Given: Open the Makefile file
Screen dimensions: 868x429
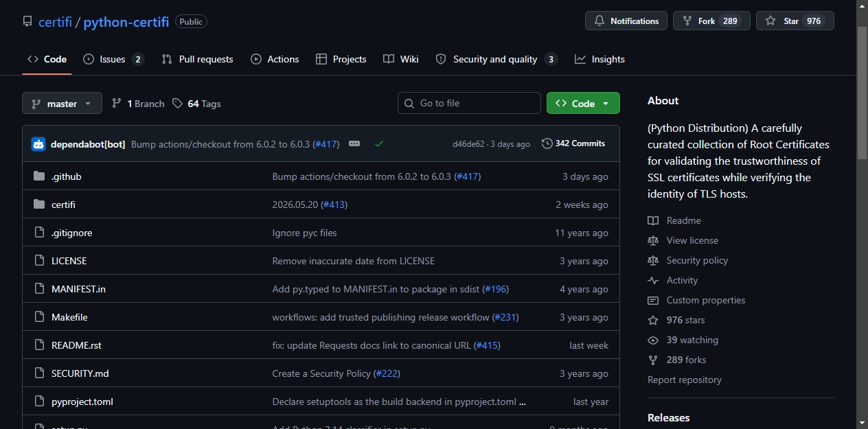Looking at the screenshot, I should tap(69, 317).
